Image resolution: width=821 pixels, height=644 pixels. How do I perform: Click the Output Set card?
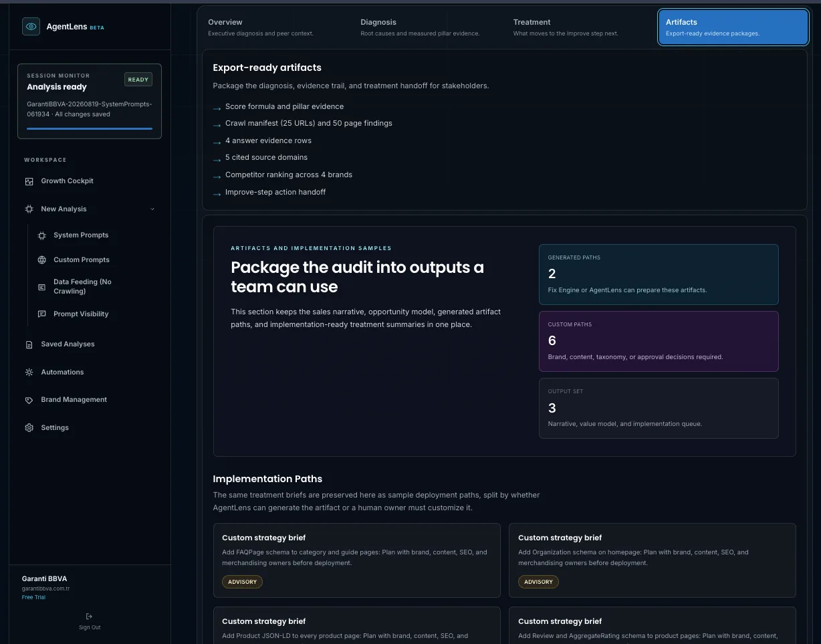click(659, 408)
